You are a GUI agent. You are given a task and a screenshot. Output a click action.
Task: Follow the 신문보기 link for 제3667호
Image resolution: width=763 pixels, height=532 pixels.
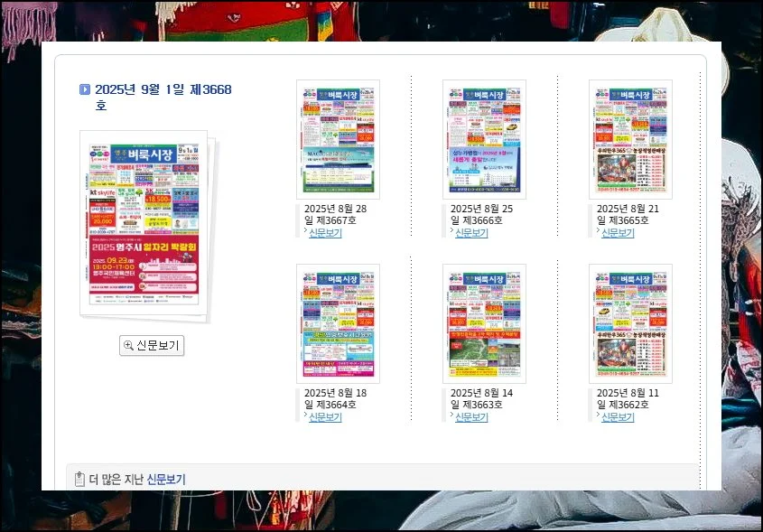[x=325, y=233]
